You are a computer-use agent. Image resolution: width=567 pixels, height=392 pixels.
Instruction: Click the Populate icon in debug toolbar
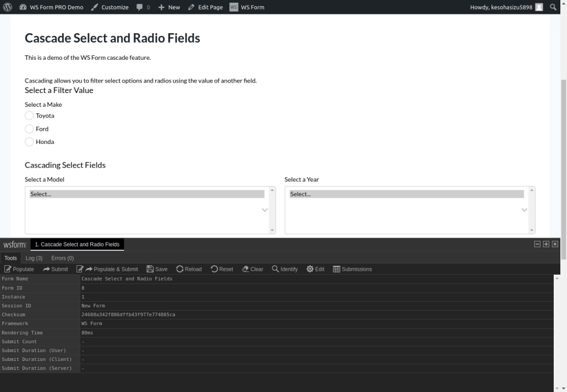pyautogui.click(x=8, y=269)
